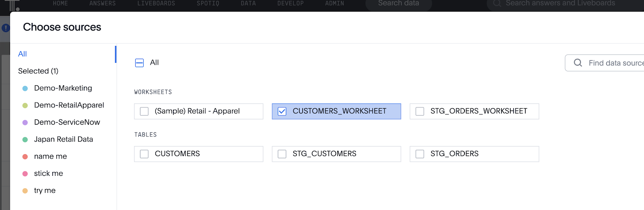The height and width of the screenshot is (210, 644).
Task: Open the Answers menu tab
Action: 102,3
